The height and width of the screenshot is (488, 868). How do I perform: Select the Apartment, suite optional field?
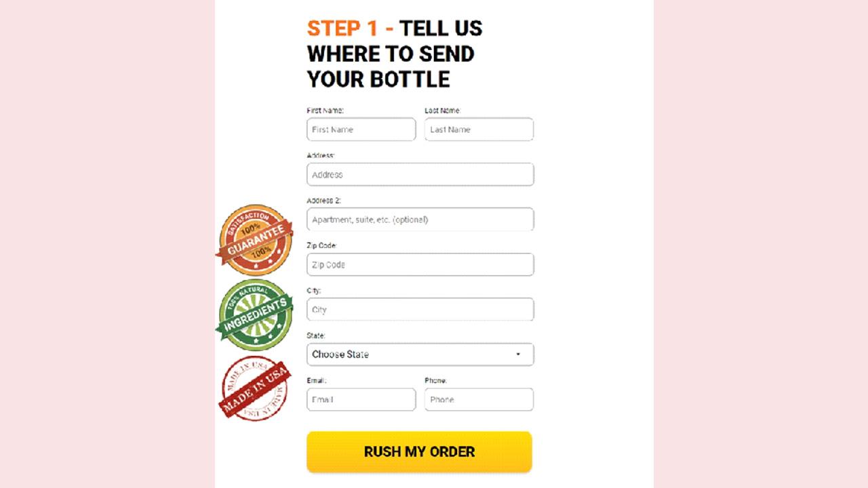point(420,220)
